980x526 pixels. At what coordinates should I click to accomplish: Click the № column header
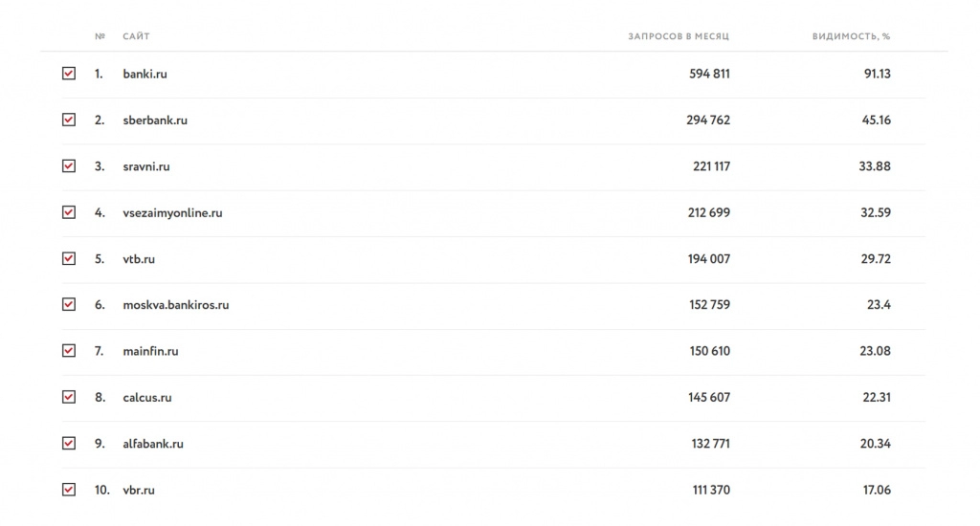pyautogui.click(x=100, y=36)
